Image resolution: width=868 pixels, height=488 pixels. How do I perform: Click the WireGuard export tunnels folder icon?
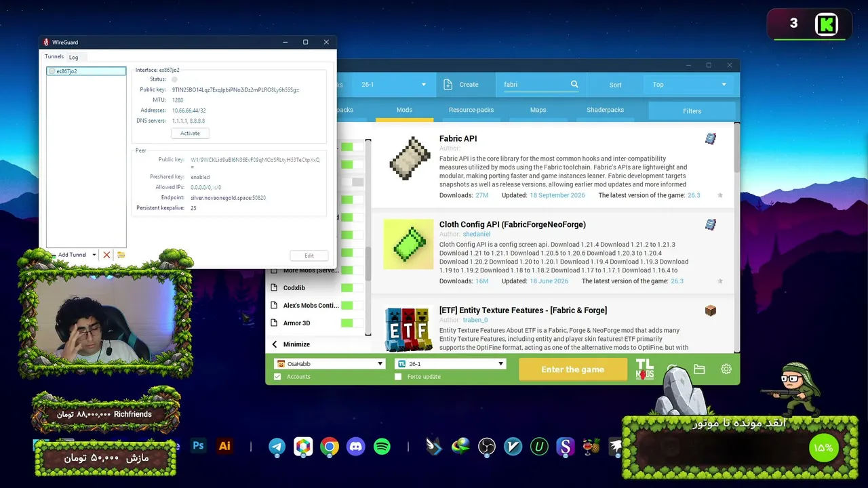121,255
